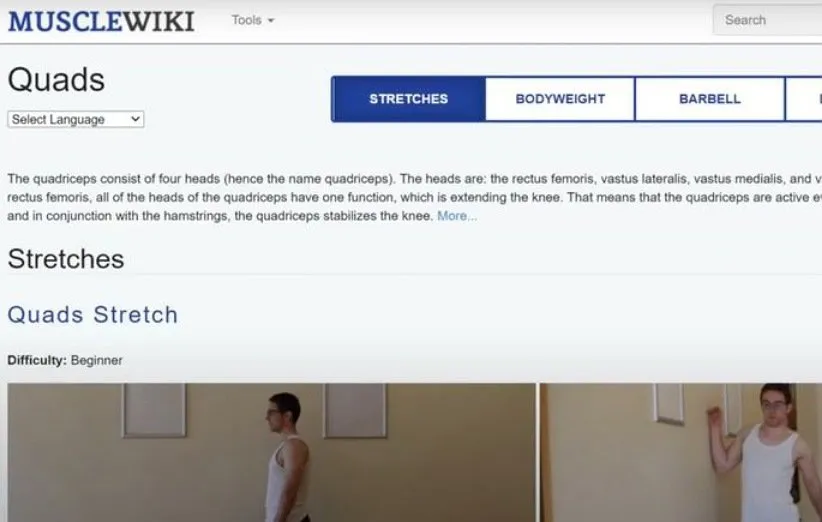Click the man standing in the side-view video
This screenshot has width=822, height=522.
point(286,457)
